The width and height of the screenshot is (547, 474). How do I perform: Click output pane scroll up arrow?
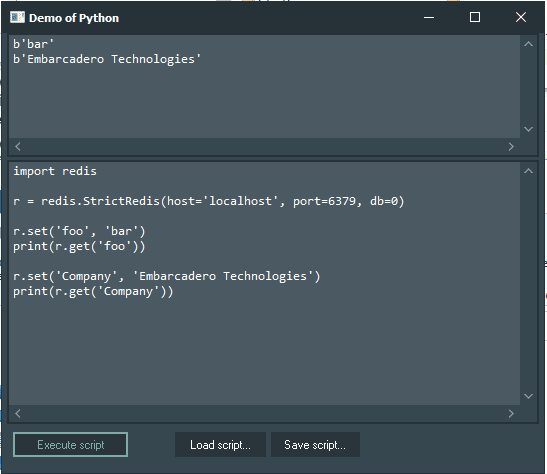529,44
